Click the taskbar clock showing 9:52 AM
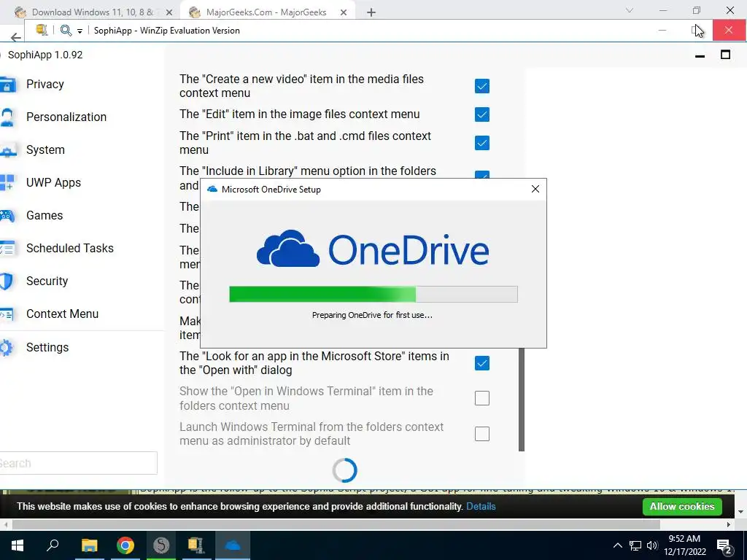Screen dimensions: 747x560 pos(684,545)
